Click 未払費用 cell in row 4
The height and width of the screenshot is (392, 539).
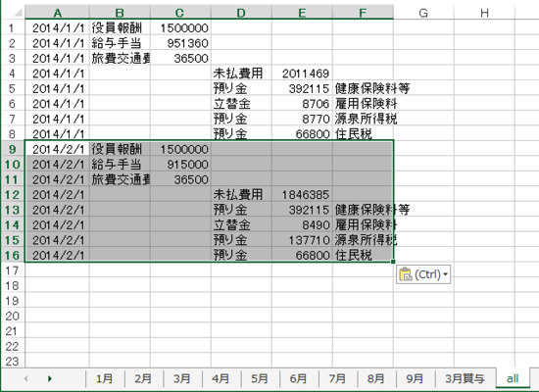(241, 73)
